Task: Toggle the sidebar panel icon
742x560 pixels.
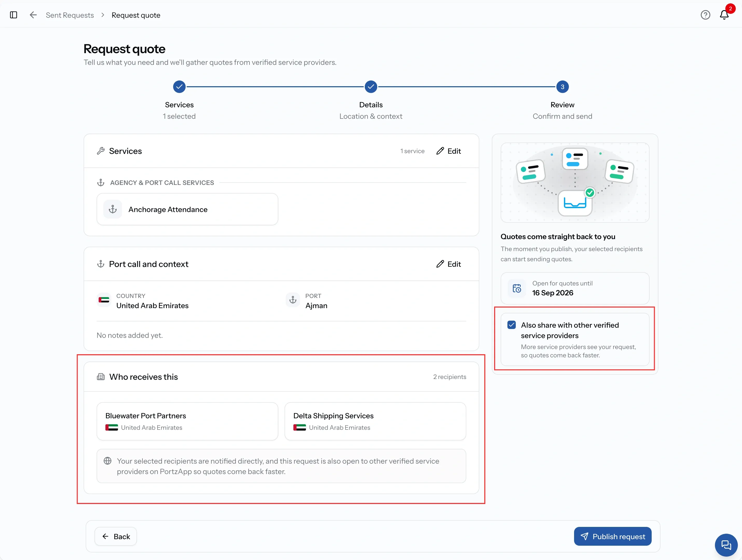Action: 14,15
